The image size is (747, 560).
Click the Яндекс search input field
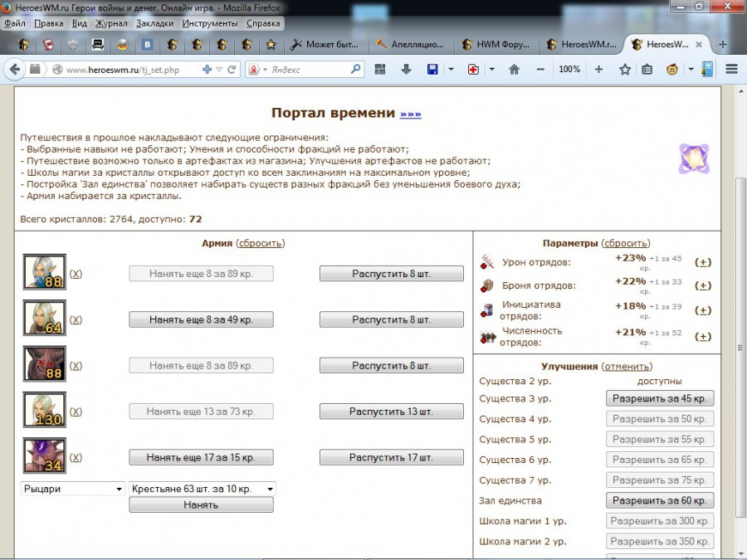[311, 70]
